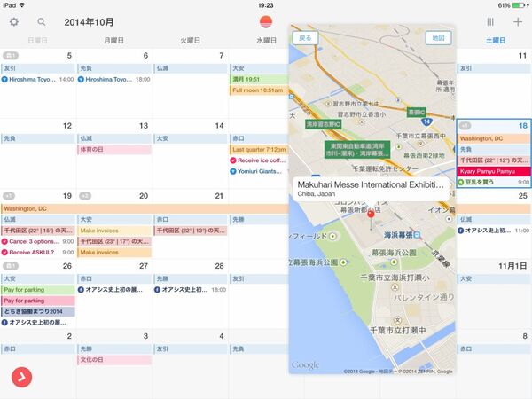Toggle 豆乳を買う reminder checkmark
532x399 pixels.
[461, 182]
